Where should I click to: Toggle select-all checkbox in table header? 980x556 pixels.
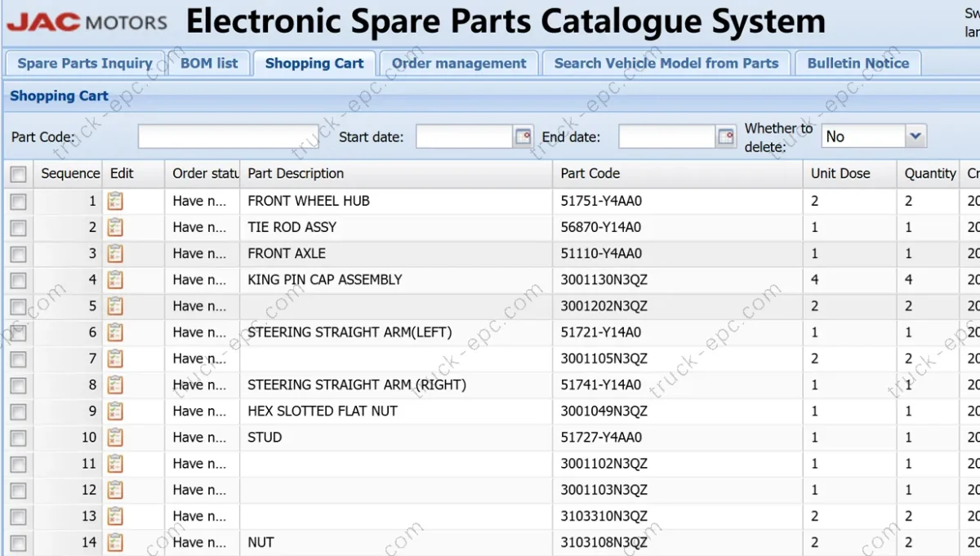click(18, 174)
